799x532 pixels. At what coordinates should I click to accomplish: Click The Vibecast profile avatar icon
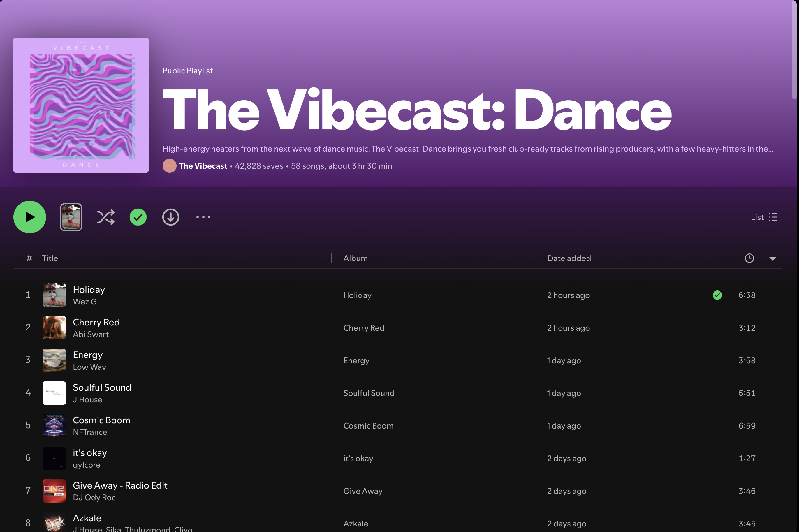coord(169,166)
